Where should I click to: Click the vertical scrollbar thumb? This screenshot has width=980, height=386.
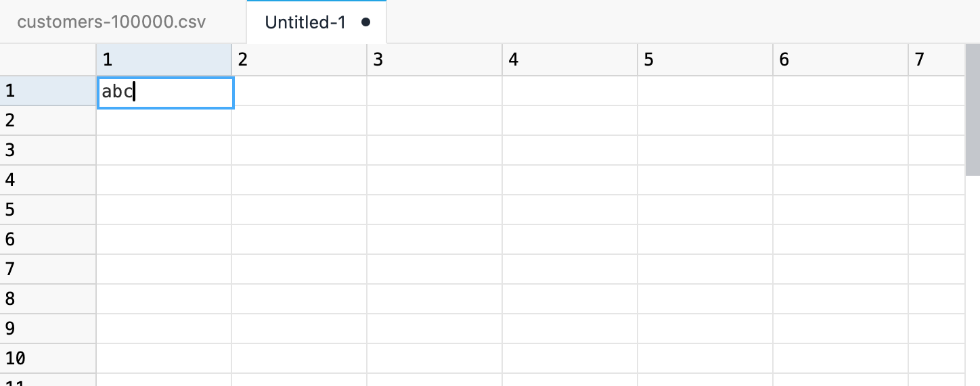pos(973,110)
